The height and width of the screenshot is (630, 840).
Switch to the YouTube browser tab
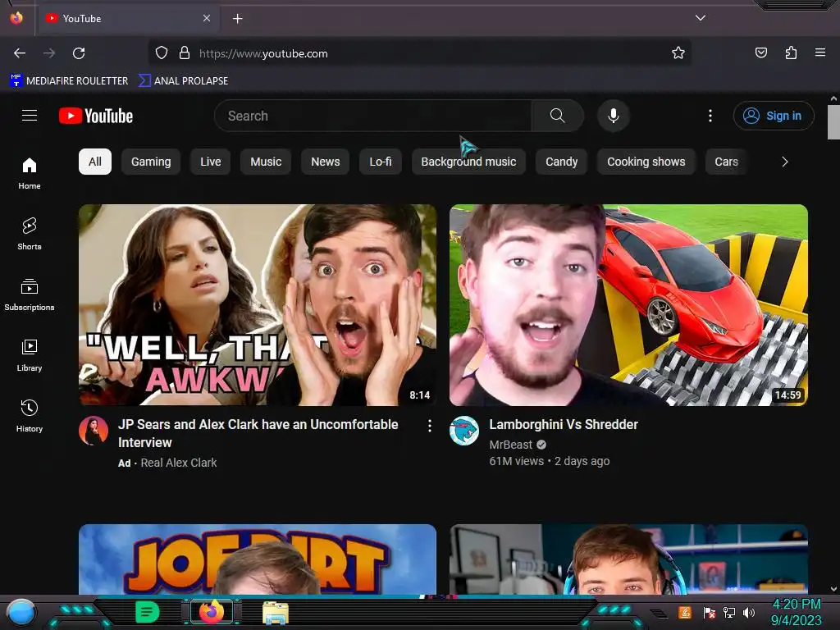click(127, 19)
